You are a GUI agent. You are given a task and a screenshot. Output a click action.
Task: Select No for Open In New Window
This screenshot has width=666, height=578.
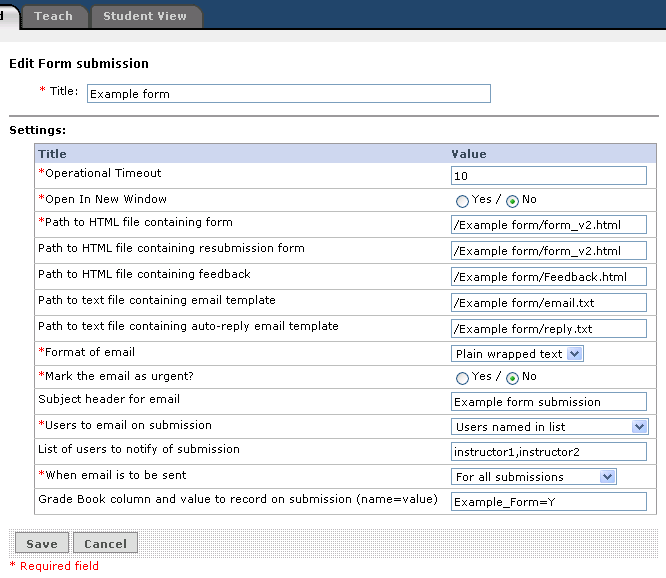513,201
